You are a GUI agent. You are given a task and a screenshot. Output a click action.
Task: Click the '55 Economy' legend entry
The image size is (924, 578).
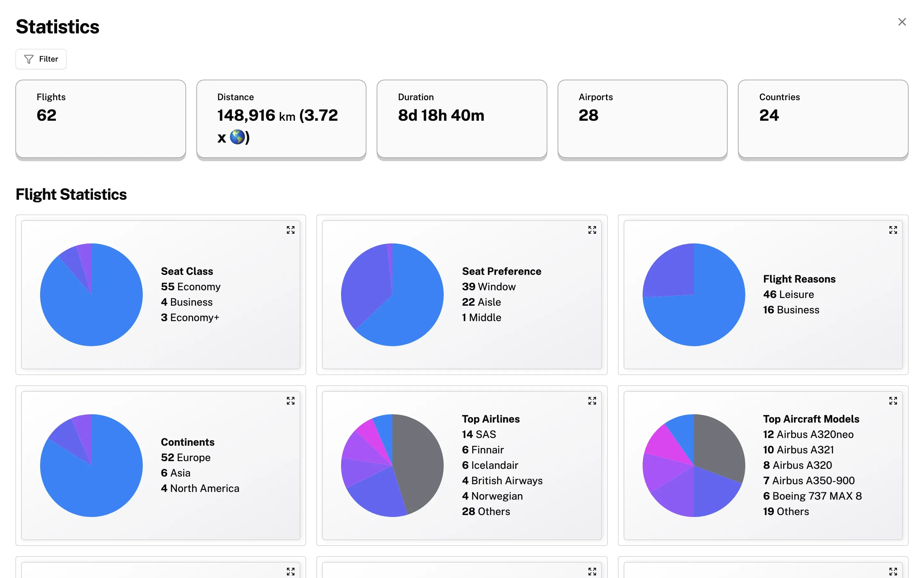[191, 287]
